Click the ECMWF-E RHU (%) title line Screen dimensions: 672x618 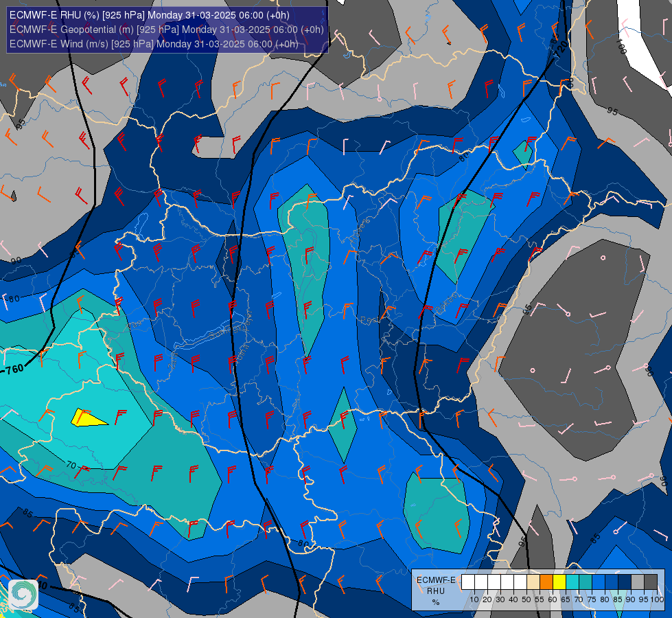point(150,15)
